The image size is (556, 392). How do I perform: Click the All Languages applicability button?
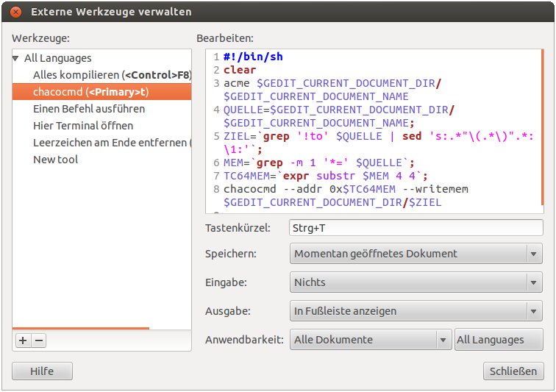499,340
